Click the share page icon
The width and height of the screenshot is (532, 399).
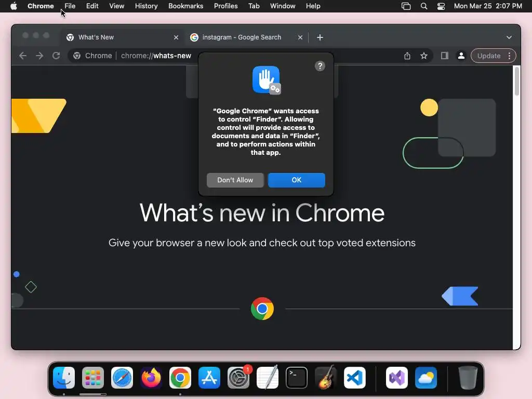tap(407, 56)
